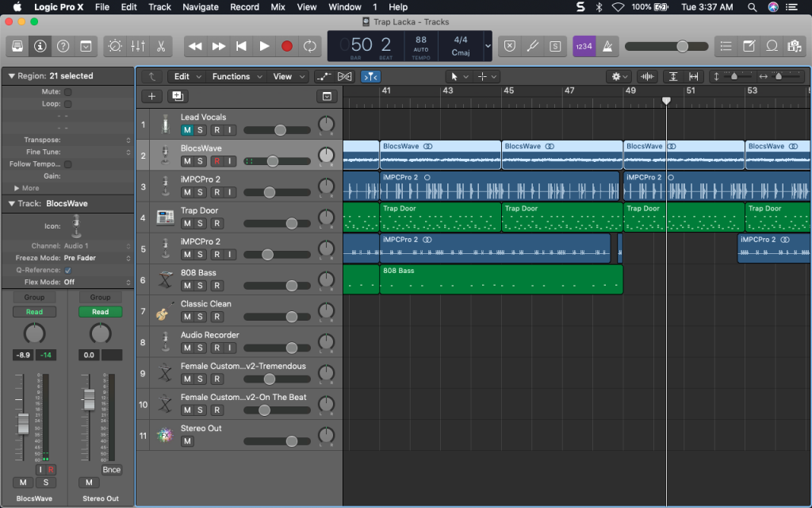Rewind the project
The image size is (812, 508).
195,46
